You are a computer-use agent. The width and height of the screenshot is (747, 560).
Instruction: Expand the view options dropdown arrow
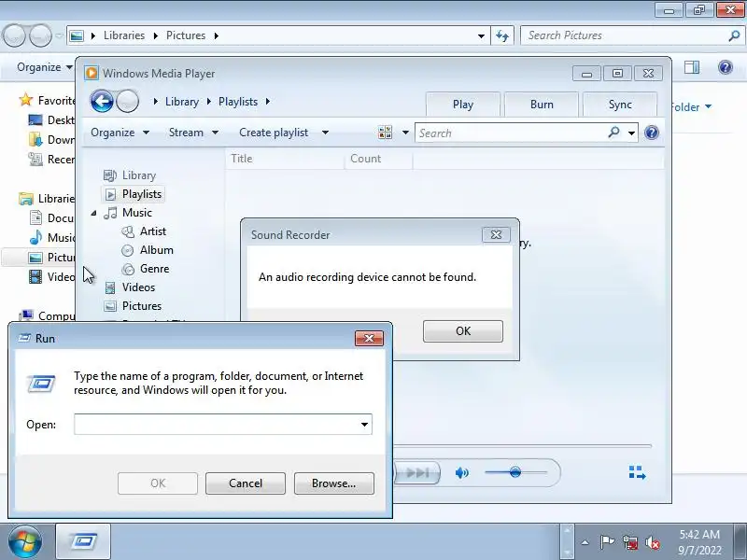pos(405,133)
